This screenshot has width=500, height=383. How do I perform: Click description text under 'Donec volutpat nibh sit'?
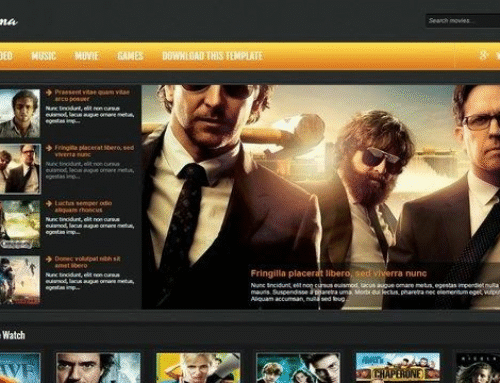click(90, 281)
